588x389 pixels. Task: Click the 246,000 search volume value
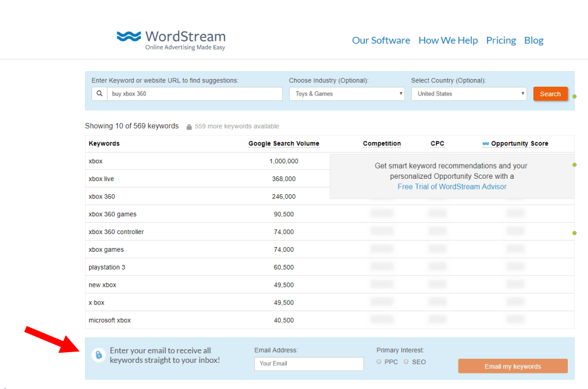coord(284,197)
